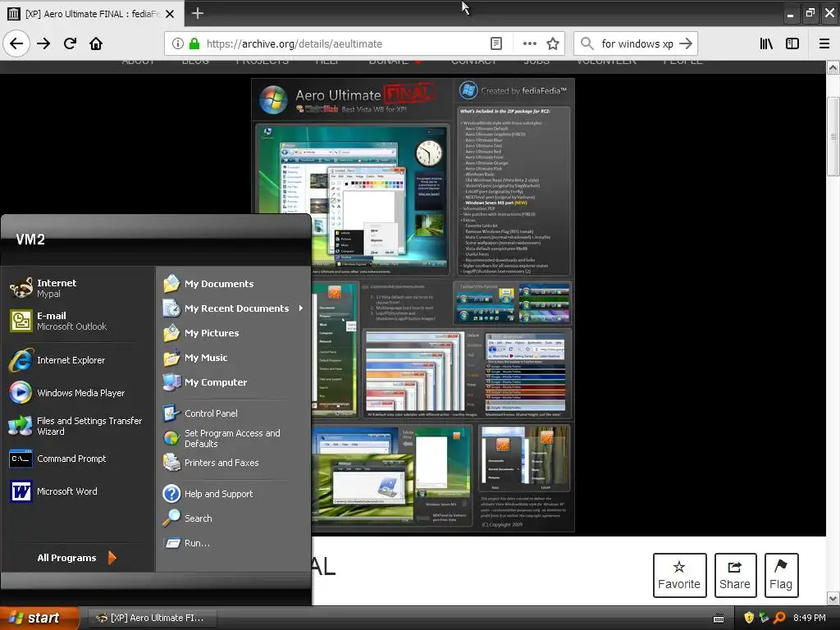Close the Aero Ultimate FINAL tab
This screenshot has height=630, width=840.
(x=170, y=14)
